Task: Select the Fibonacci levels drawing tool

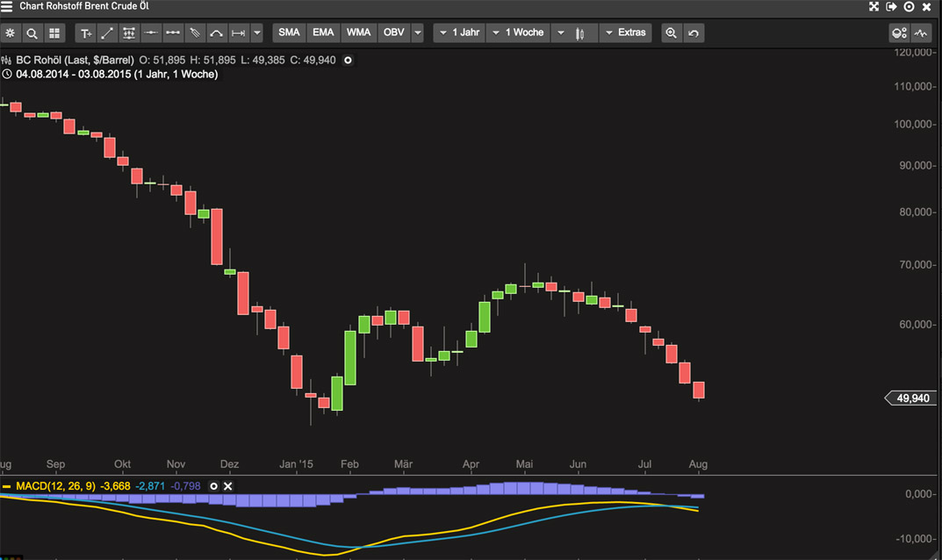Action: pyautogui.click(x=128, y=33)
